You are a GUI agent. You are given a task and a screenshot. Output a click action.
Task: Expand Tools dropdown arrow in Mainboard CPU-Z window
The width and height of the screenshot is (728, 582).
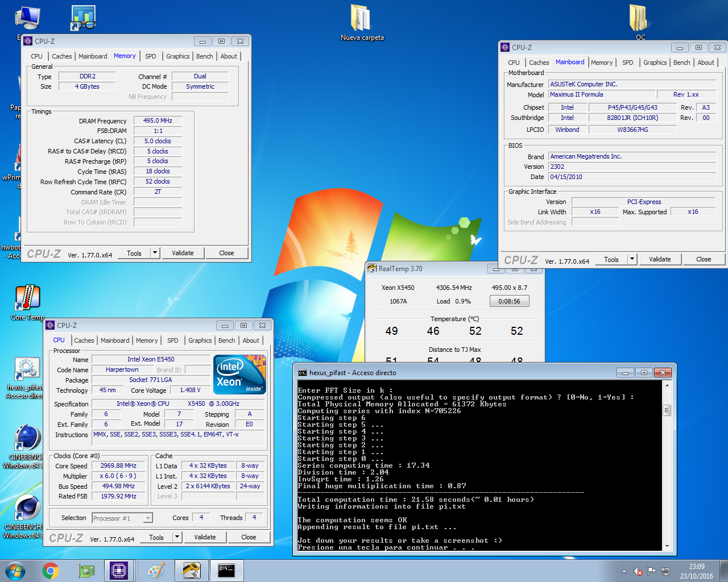[632, 259]
